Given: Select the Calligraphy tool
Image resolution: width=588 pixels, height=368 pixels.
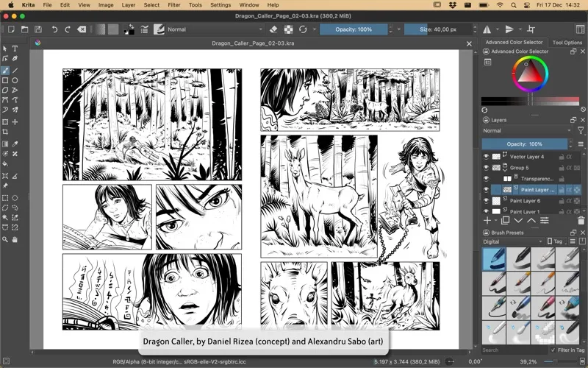Looking at the screenshot, I should click(x=15, y=59).
